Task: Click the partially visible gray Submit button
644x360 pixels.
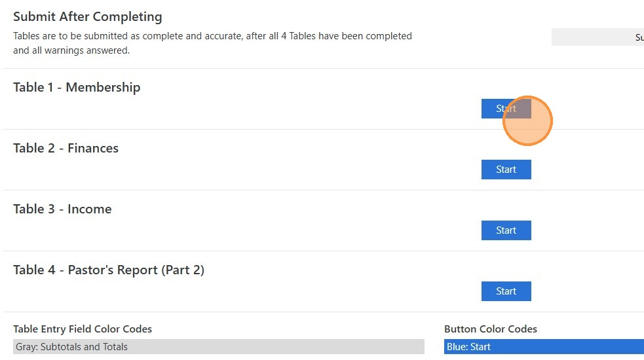Action: pos(597,37)
